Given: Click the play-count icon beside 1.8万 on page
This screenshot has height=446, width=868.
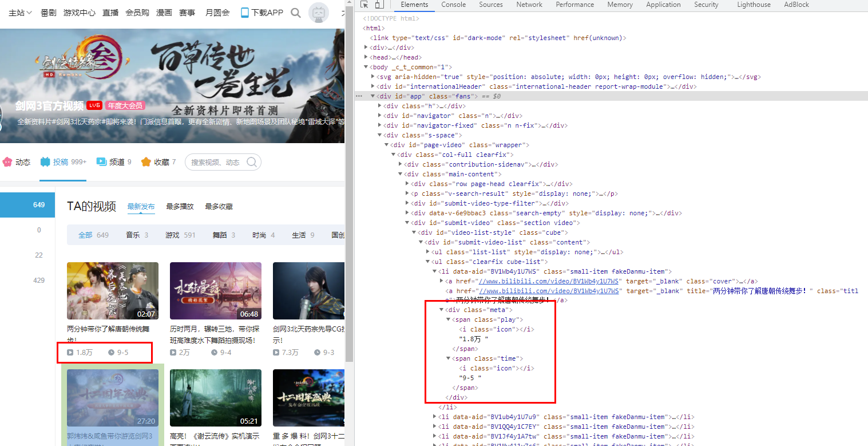Looking at the screenshot, I should (x=70, y=352).
